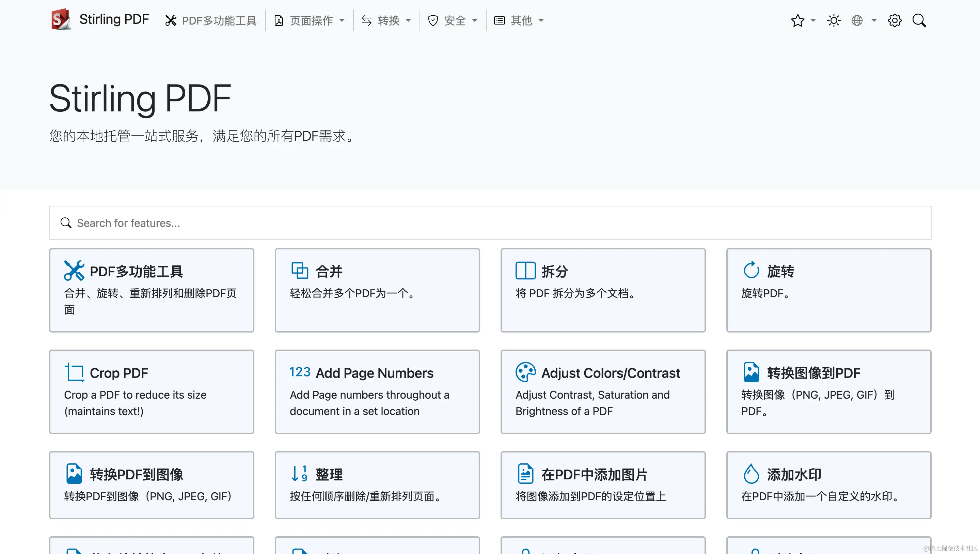
Task: Expand the language globe dropdown arrow
Action: (874, 20)
